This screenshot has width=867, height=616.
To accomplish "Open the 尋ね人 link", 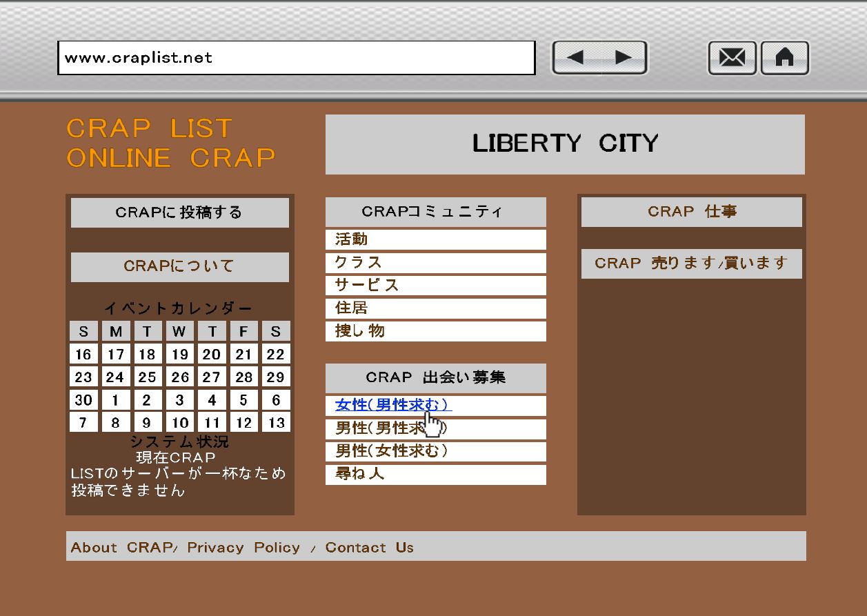I will pos(436,475).
